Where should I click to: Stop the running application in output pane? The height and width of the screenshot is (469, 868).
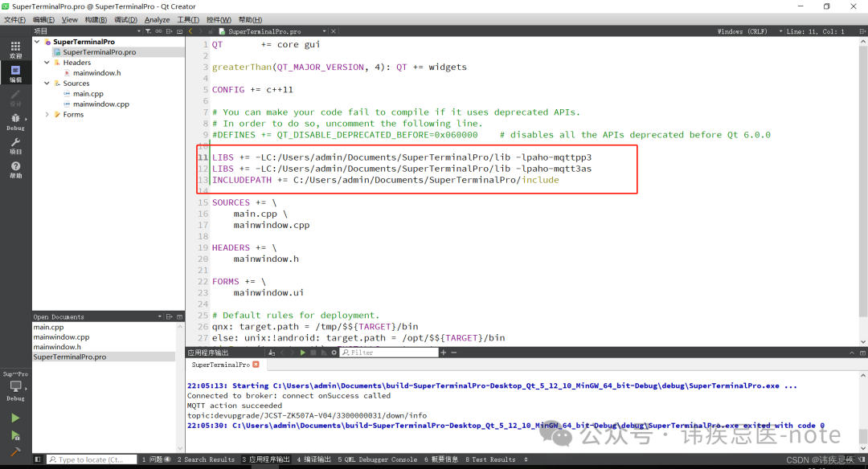coord(313,353)
